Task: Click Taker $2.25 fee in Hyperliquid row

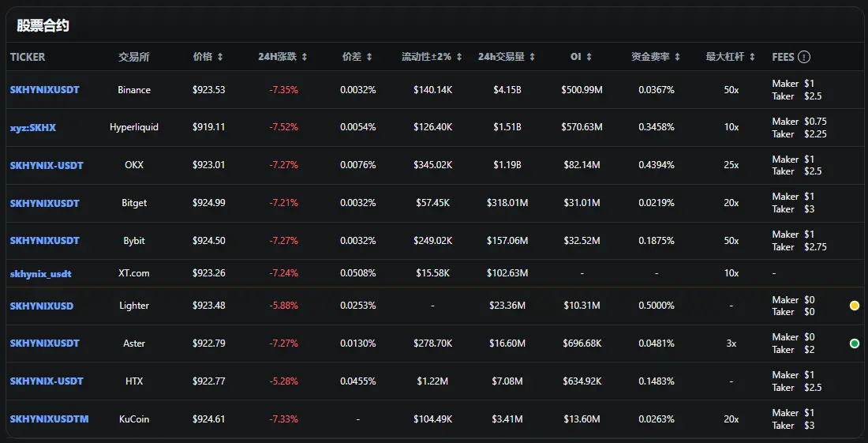Action: pyautogui.click(x=799, y=134)
